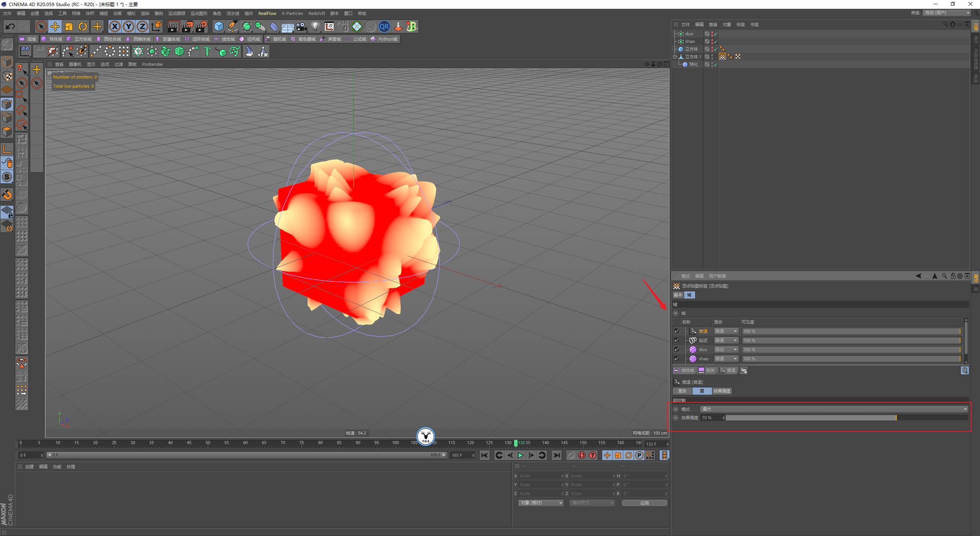Screen dimensions: 980x536
Task: Open the 模式 dropdown showing 最大
Action: (834, 409)
